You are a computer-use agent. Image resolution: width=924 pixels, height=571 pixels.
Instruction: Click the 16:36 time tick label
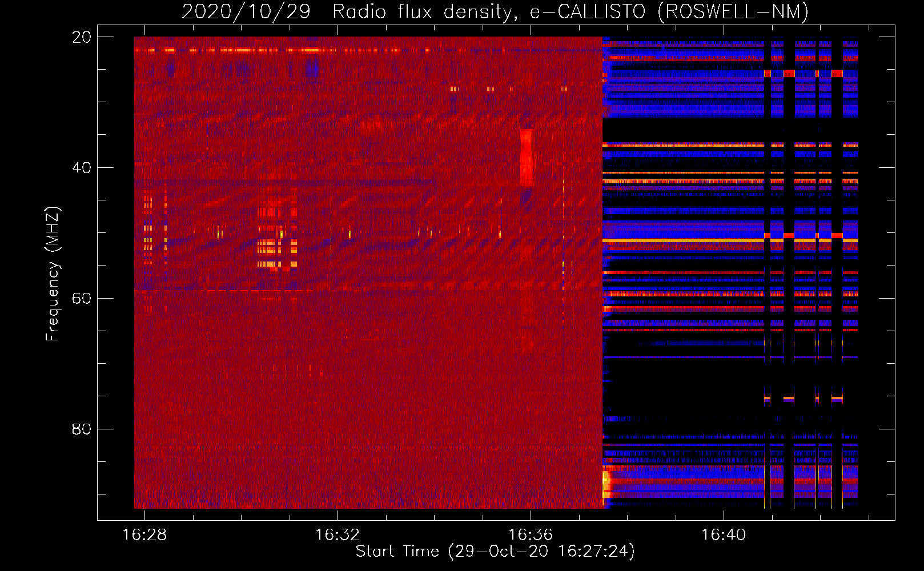click(531, 535)
